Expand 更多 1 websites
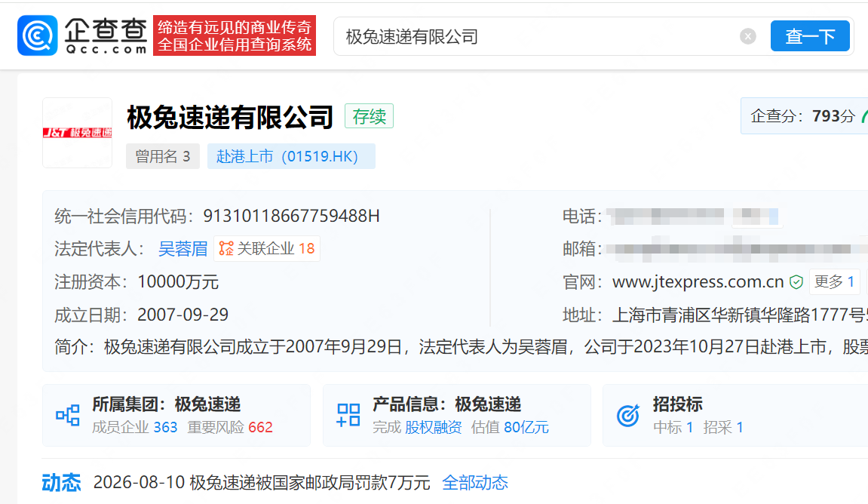This screenshot has height=504, width=868. coord(833,282)
